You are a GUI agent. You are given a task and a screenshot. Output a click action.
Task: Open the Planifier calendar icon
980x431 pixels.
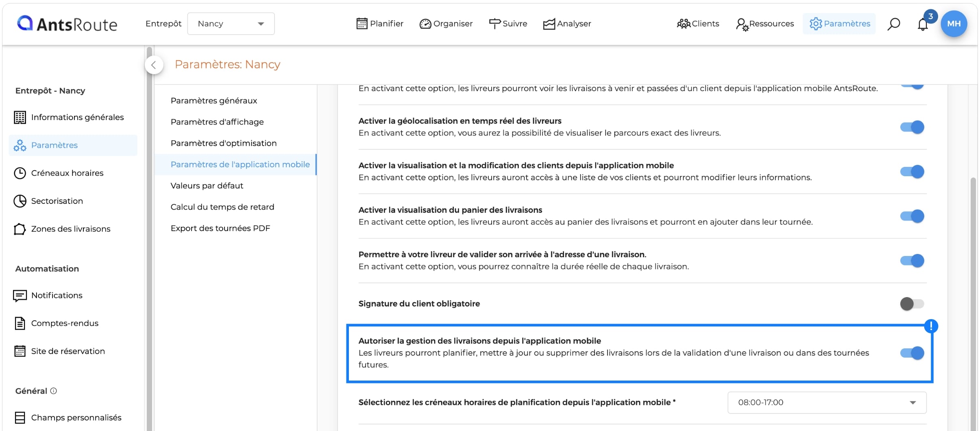(362, 24)
